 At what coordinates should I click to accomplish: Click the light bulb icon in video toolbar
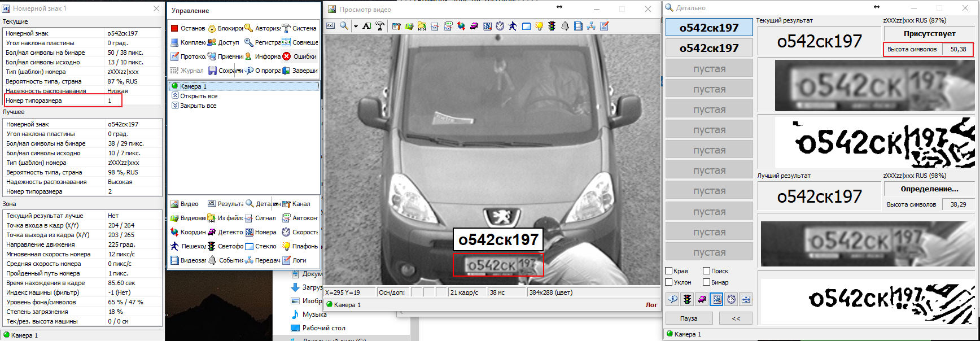click(539, 26)
